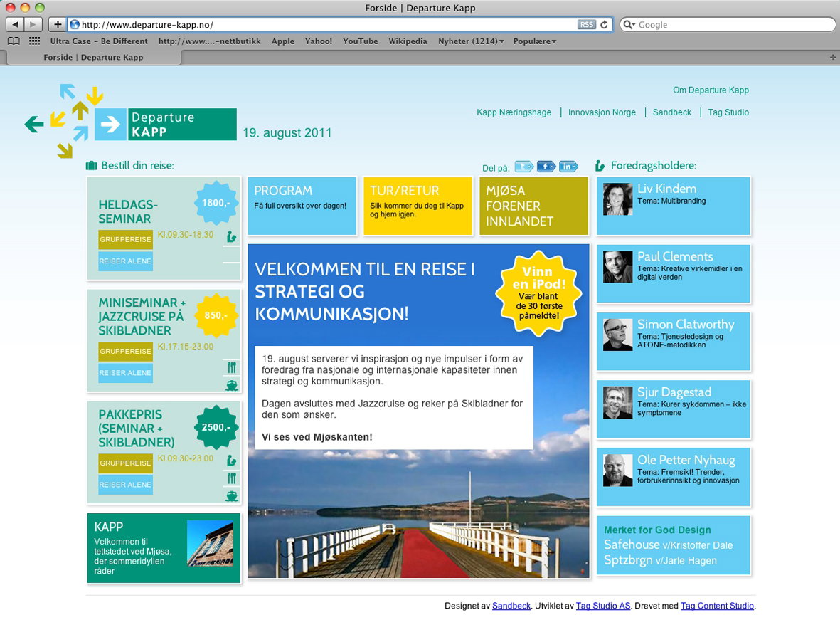Image resolution: width=840 pixels, height=620 pixels.
Task: Click the boat icon in Miniseminar card
Action: click(231, 385)
